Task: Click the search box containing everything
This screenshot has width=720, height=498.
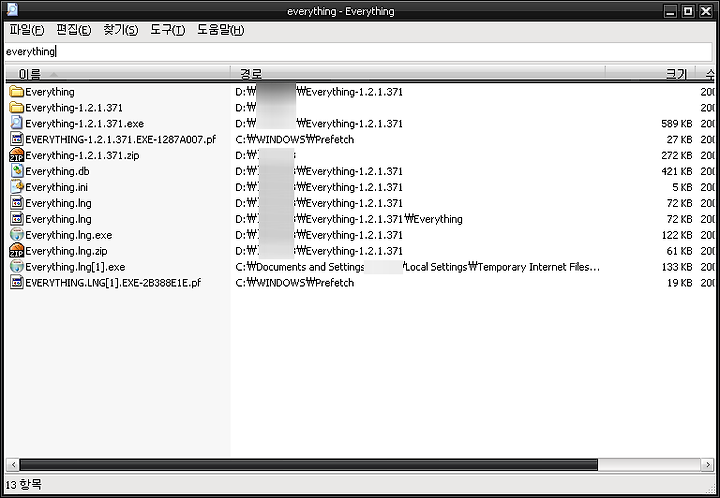Action: [358, 51]
